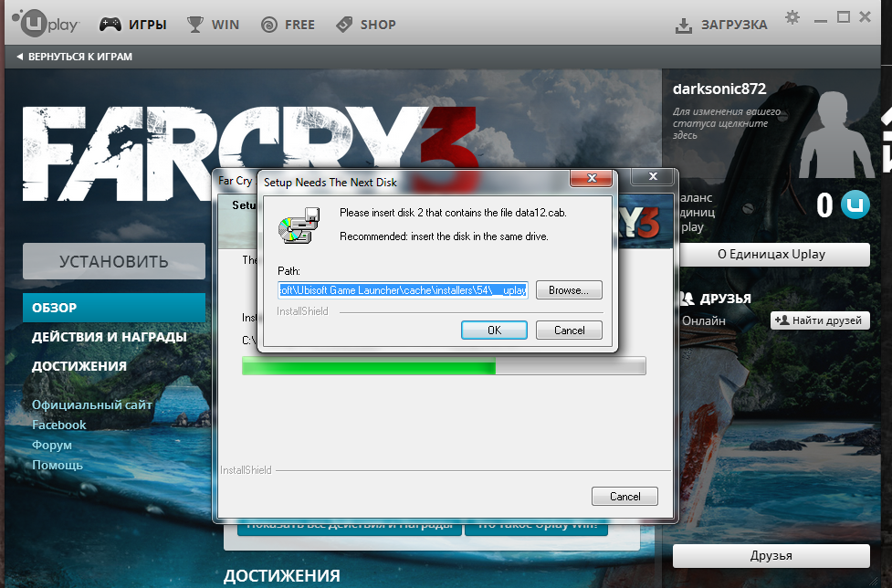The image size is (892, 588).
Task: Click the Онлайн friends label
Action: [704, 320]
